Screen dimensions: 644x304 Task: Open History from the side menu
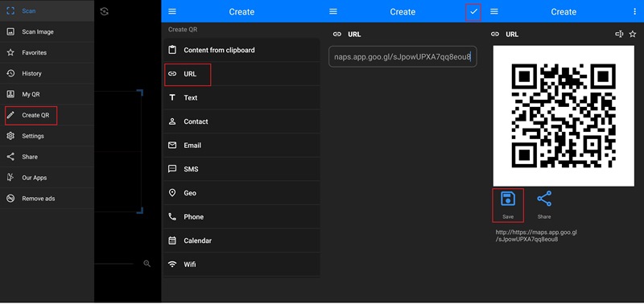click(47, 73)
